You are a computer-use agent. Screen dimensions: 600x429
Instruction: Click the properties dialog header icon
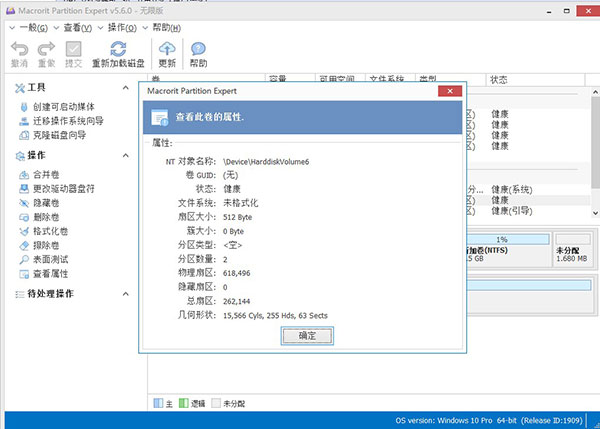(x=160, y=117)
